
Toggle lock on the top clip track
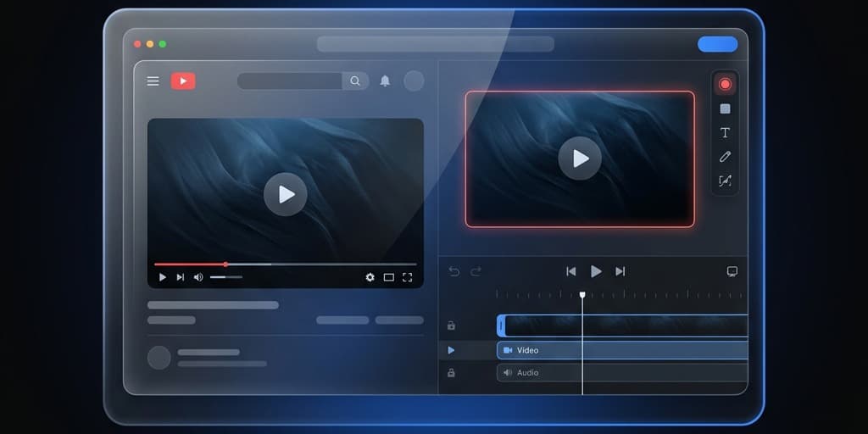point(451,325)
